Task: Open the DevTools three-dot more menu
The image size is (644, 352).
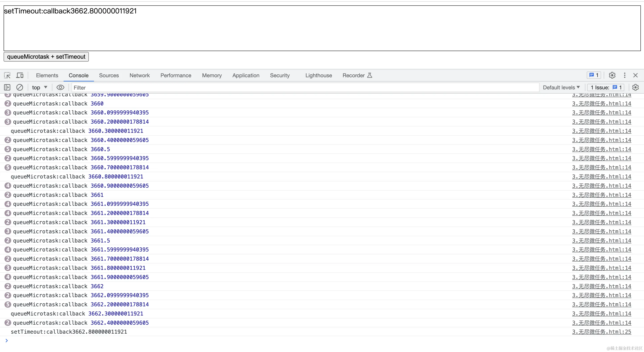Action: click(625, 75)
